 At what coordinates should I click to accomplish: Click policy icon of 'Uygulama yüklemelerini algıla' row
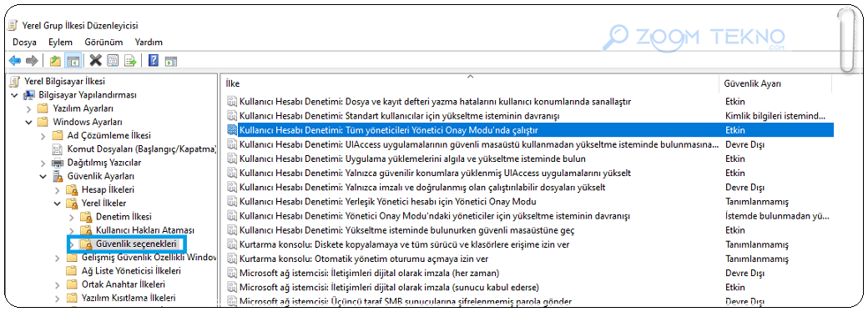point(231,159)
